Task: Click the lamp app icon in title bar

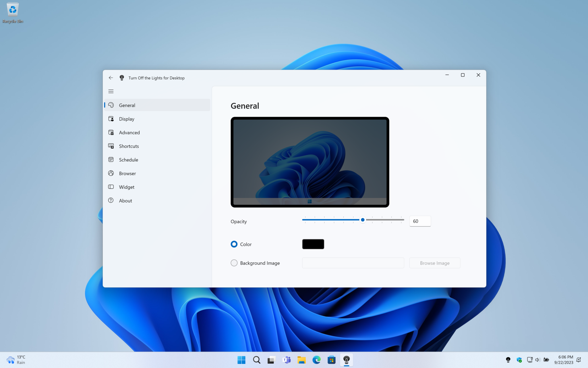Action: (x=122, y=78)
